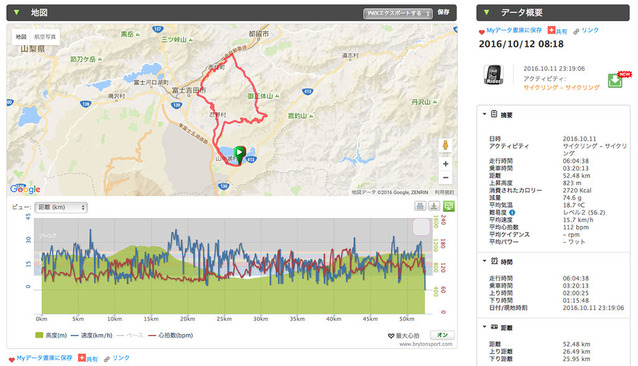Open the PWX export format dropdown
Image resolution: width=638 pixels, height=366 pixels.
tap(398, 13)
